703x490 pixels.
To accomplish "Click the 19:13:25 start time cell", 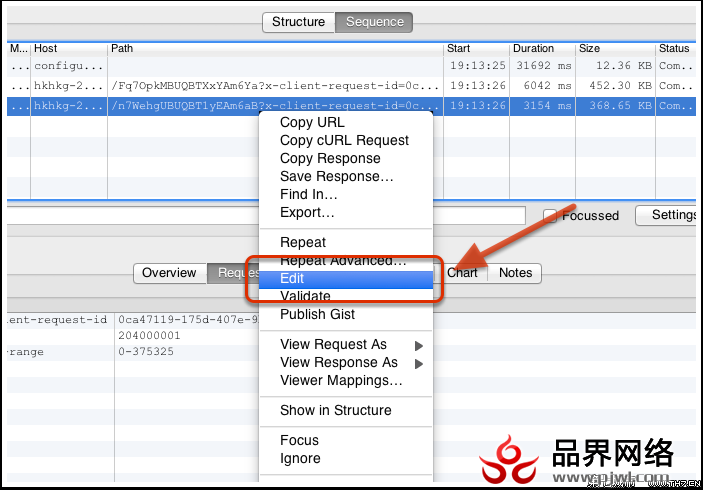I will tap(478, 66).
